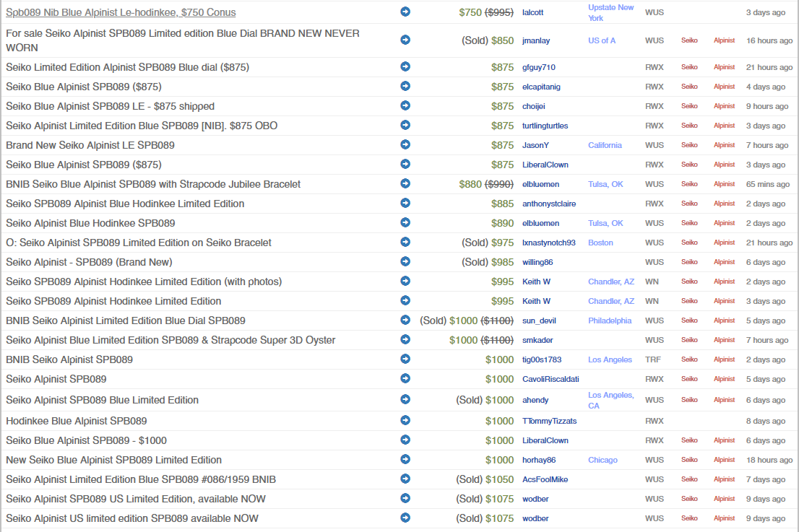This screenshot has height=532, width=799.
Task: Click the 'TRF' source in tig00s1783's row
Action: [x=653, y=360]
